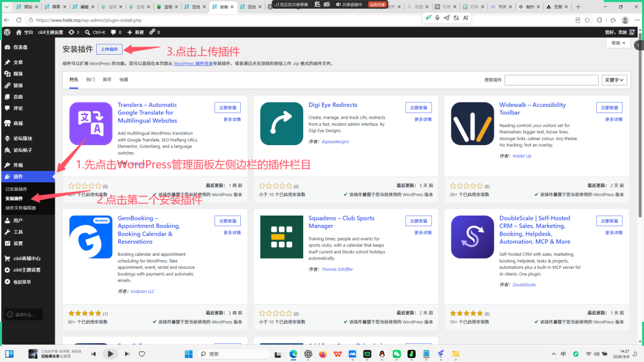Click the link icon counter in admin bar
The width and height of the screenshot is (644, 362).
pyautogui.click(x=155, y=32)
